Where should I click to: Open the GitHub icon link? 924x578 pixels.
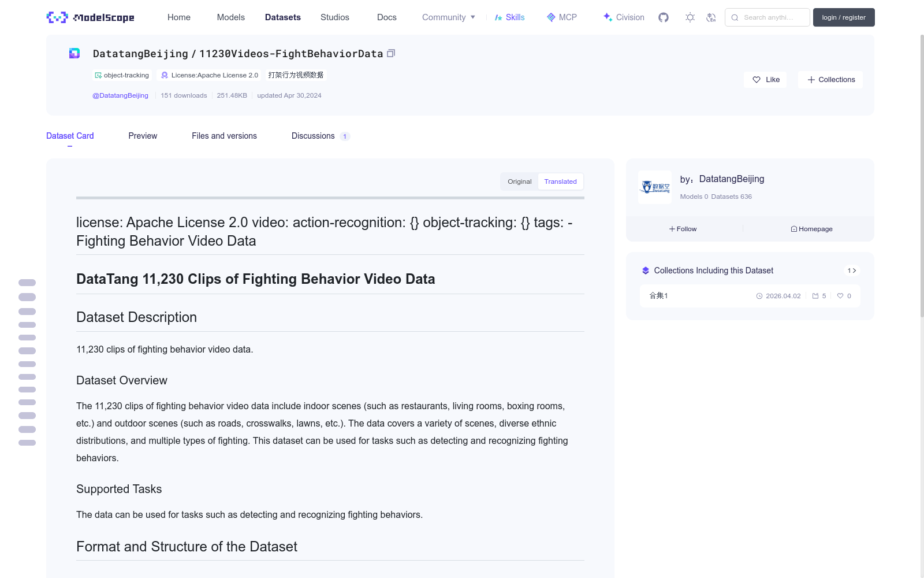(x=664, y=17)
